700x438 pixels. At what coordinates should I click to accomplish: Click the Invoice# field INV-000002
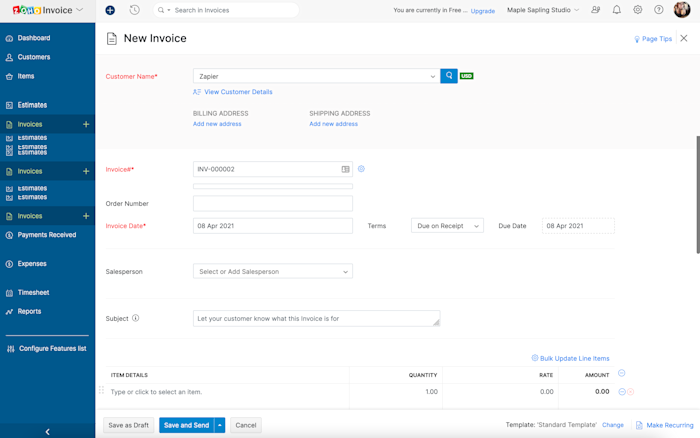coord(273,169)
